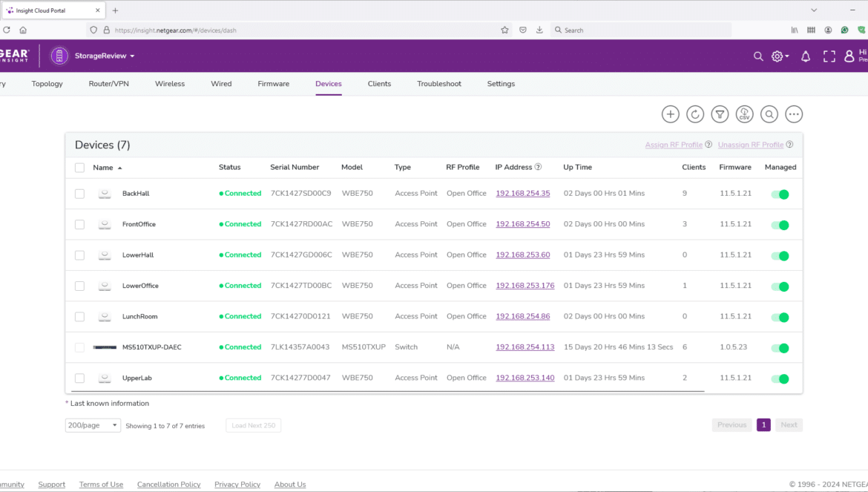Open the device search magnifier in toolbar
Viewport: 868px width, 492px height.
point(769,114)
